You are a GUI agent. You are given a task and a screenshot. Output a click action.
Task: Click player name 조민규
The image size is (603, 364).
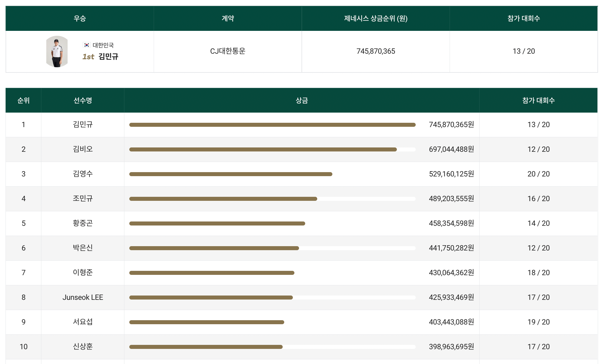pos(83,199)
